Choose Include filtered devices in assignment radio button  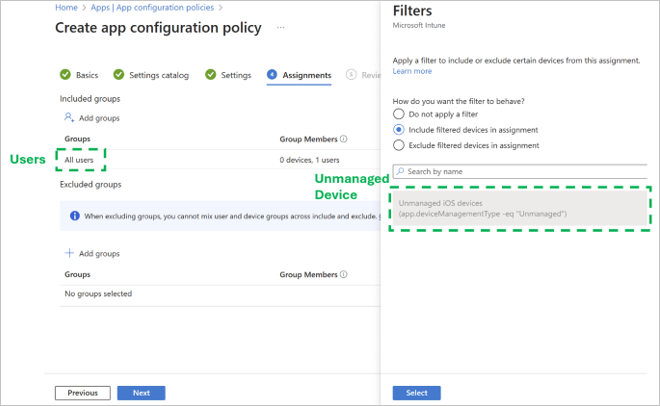[x=399, y=130]
